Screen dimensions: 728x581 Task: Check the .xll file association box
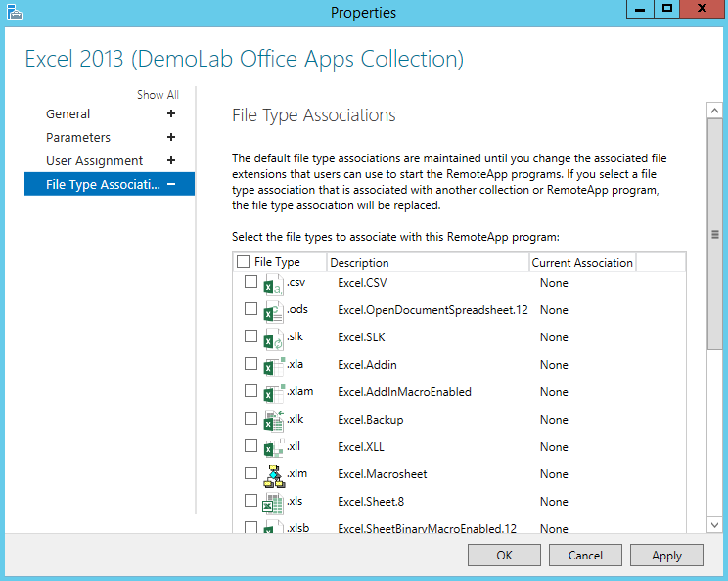click(251, 446)
